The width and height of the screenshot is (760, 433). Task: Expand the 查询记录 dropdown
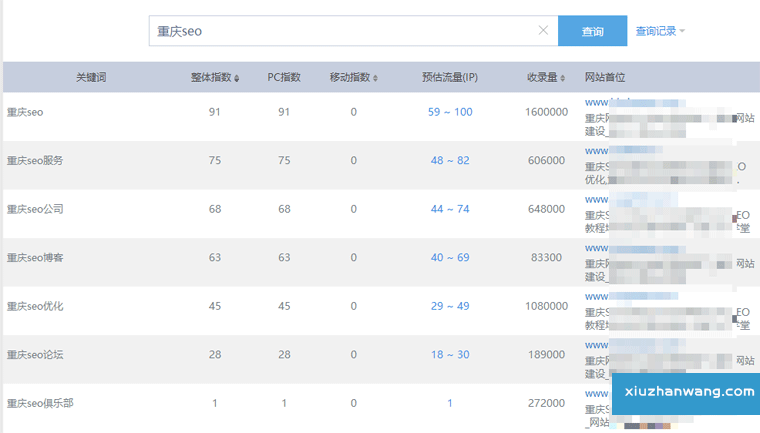[x=660, y=31]
